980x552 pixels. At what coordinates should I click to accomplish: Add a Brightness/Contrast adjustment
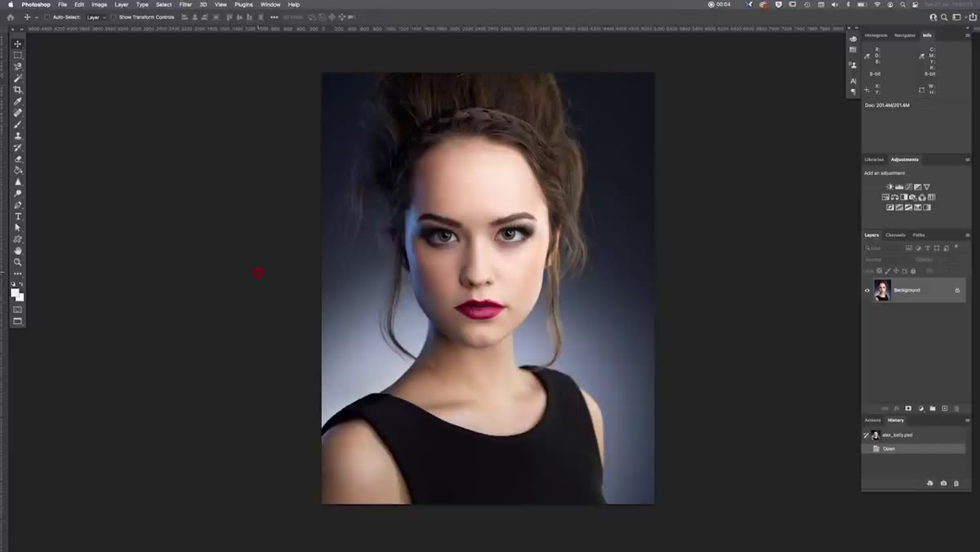click(890, 187)
